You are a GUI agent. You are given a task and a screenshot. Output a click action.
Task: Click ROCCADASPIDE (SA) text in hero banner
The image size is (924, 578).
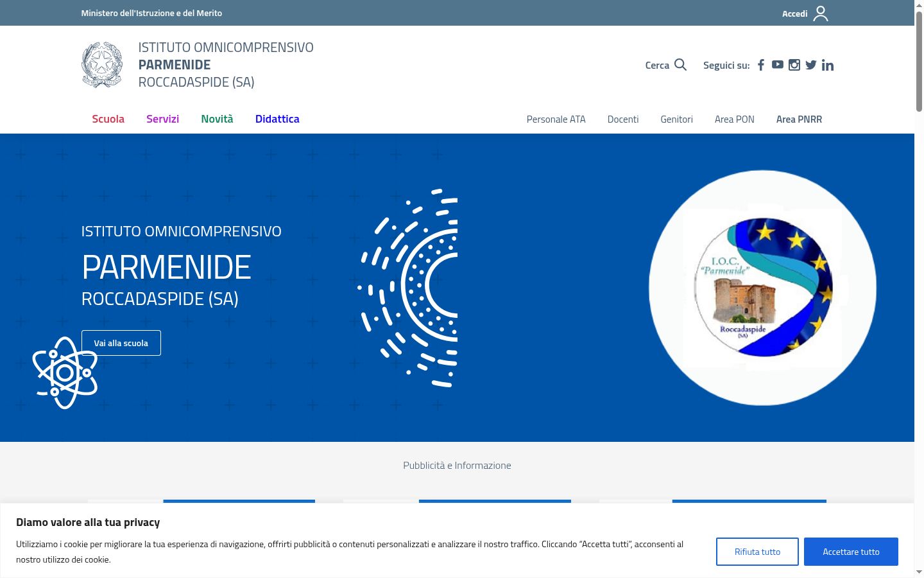(x=160, y=299)
